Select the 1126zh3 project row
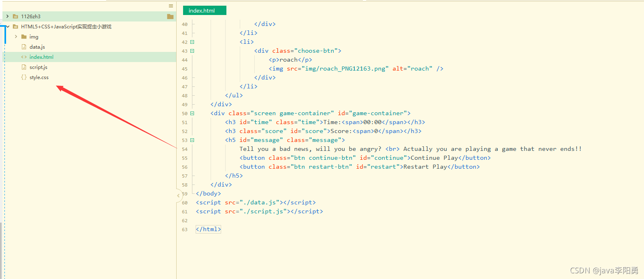644x279 pixels. coord(90,16)
